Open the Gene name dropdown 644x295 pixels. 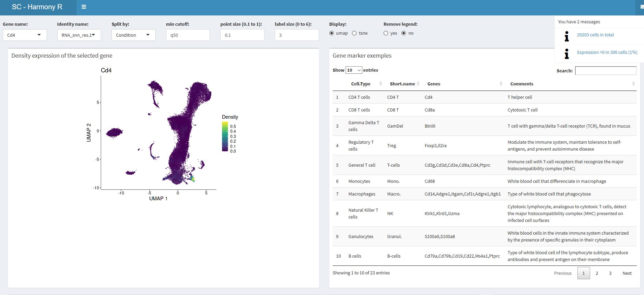pos(25,35)
